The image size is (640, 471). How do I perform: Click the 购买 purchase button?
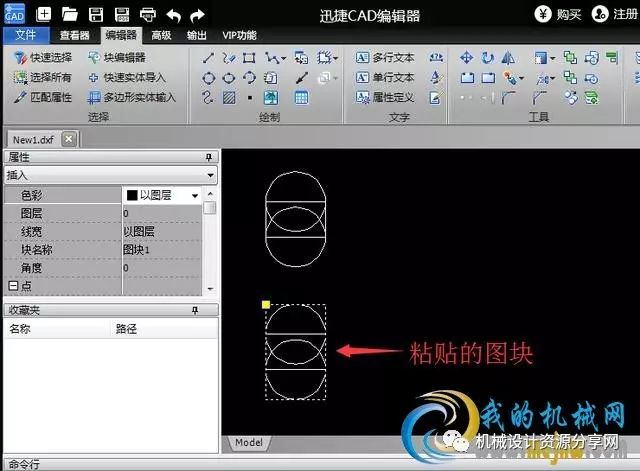tap(558, 14)
